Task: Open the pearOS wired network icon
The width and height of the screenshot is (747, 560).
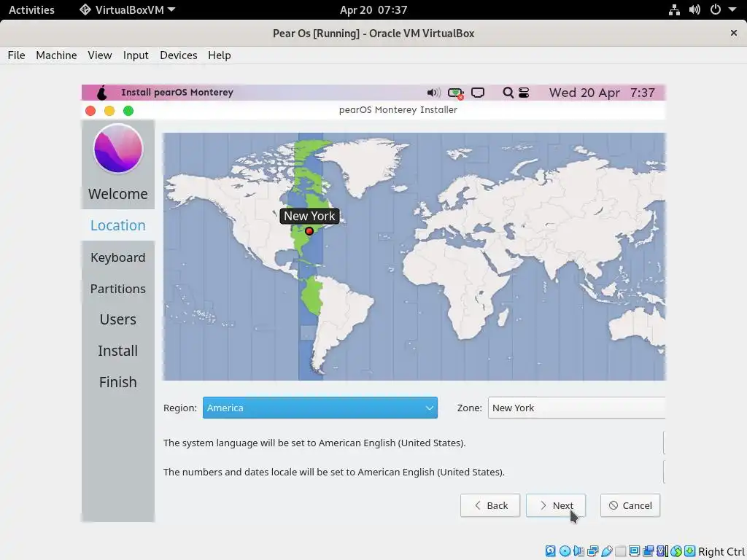Action: [x=478, y=93]
